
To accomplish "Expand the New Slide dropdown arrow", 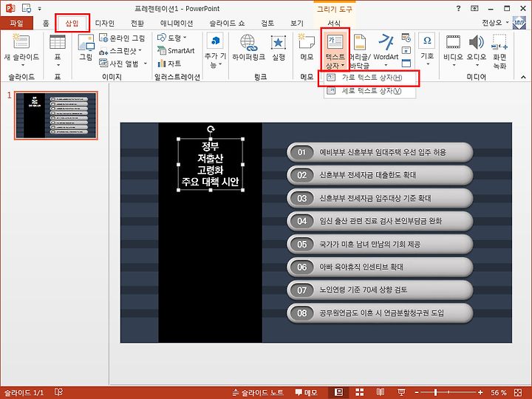I will point(23,65).
